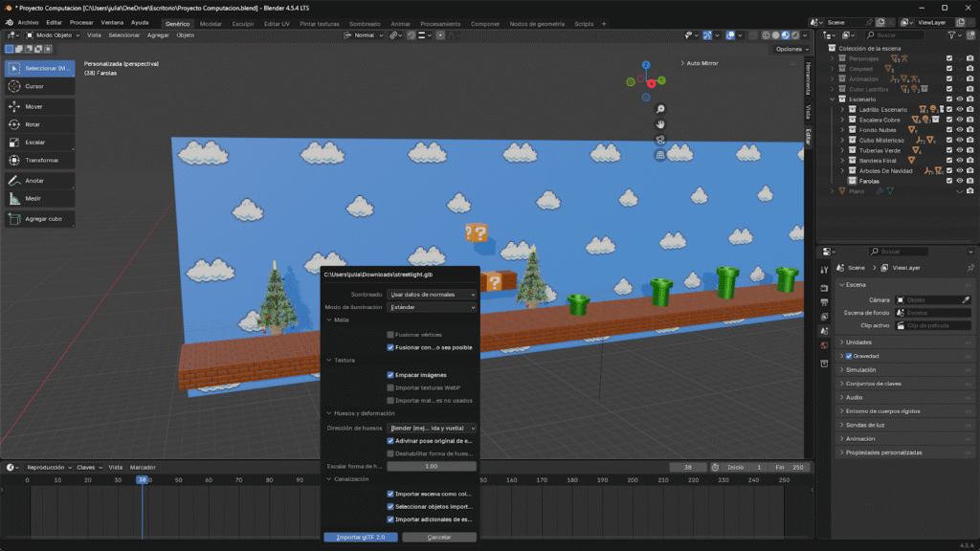Choose the Escalar tool

(x=38, y=142)
